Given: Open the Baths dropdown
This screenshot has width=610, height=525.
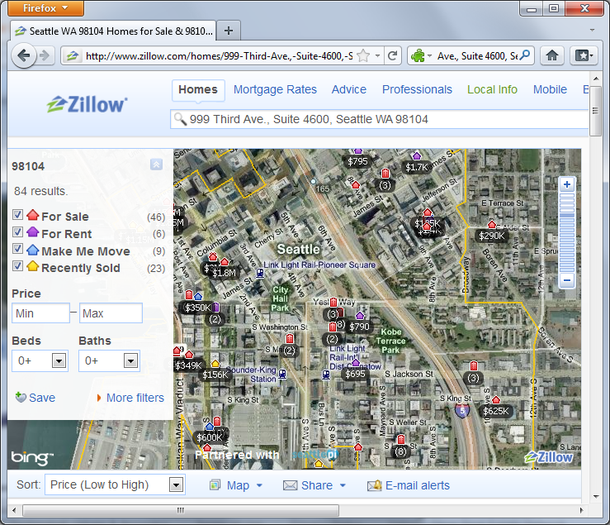Looking at the screenshot, I should (x=109, y=360).
